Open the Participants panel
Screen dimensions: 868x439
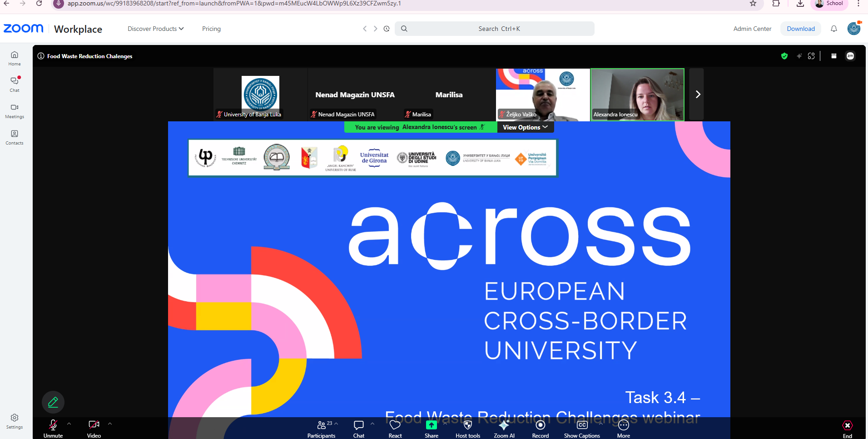click(321, 429)
